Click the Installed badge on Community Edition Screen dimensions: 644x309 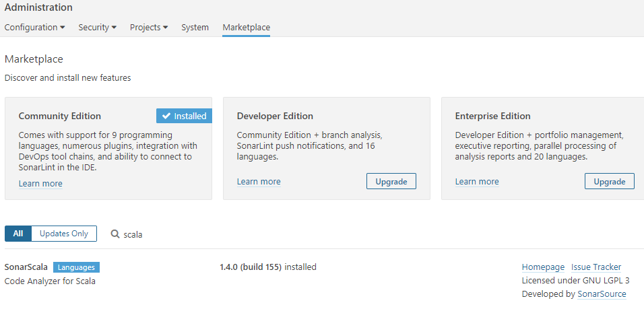pyautogui.click(x=184, y=116)
